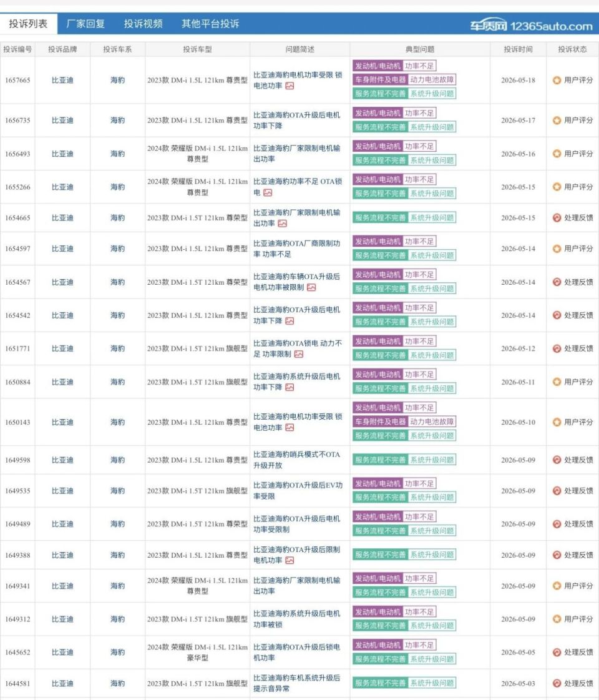599x700 pixels.
Task: Open complaint '比亚迪海豹功率不足 OTA锁电'
Action: (x=298, y=187)
